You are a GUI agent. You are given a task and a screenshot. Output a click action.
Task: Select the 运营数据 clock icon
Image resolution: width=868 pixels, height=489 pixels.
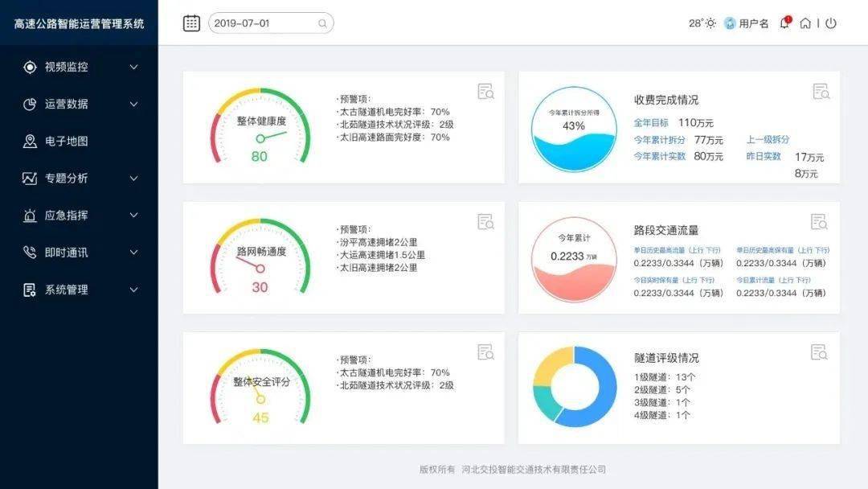(31, 105)
